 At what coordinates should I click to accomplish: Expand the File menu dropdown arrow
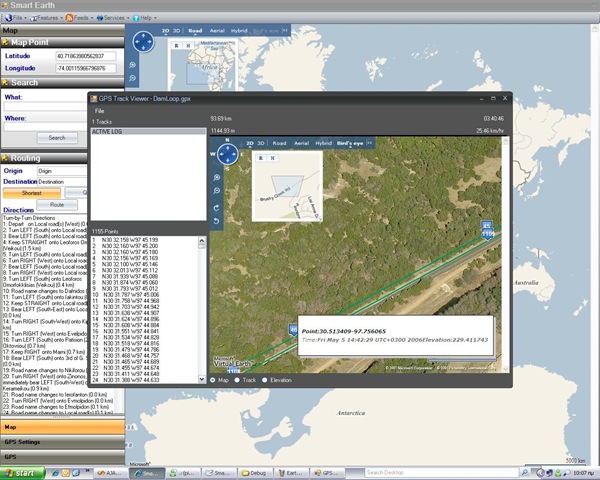[25, 18]
